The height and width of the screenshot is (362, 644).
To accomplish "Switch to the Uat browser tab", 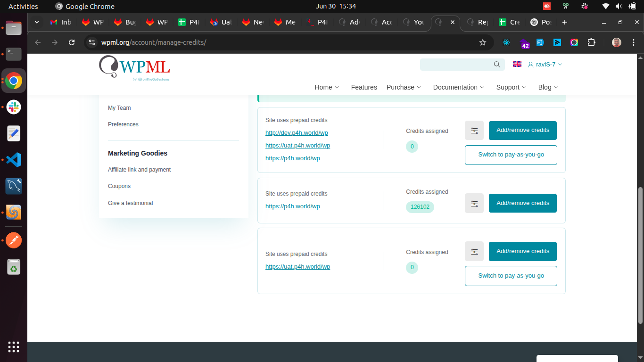I will coord(221,22).
